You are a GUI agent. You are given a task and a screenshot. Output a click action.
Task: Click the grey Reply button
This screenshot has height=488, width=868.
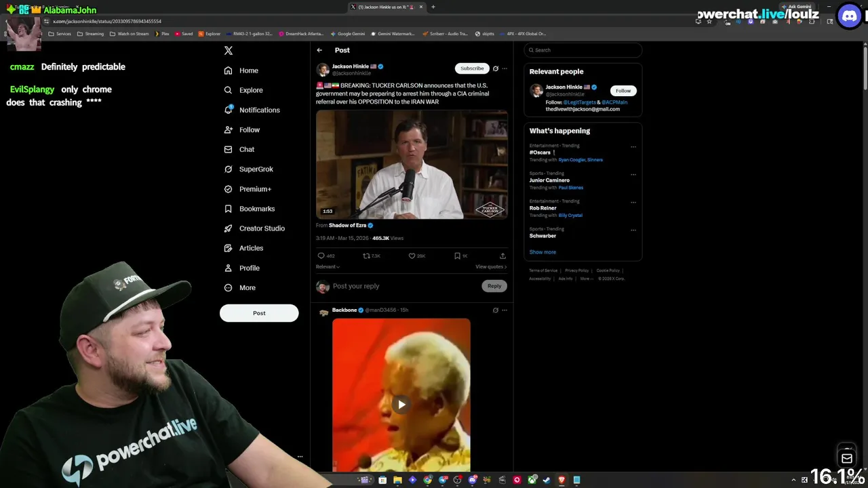[494, 286]
